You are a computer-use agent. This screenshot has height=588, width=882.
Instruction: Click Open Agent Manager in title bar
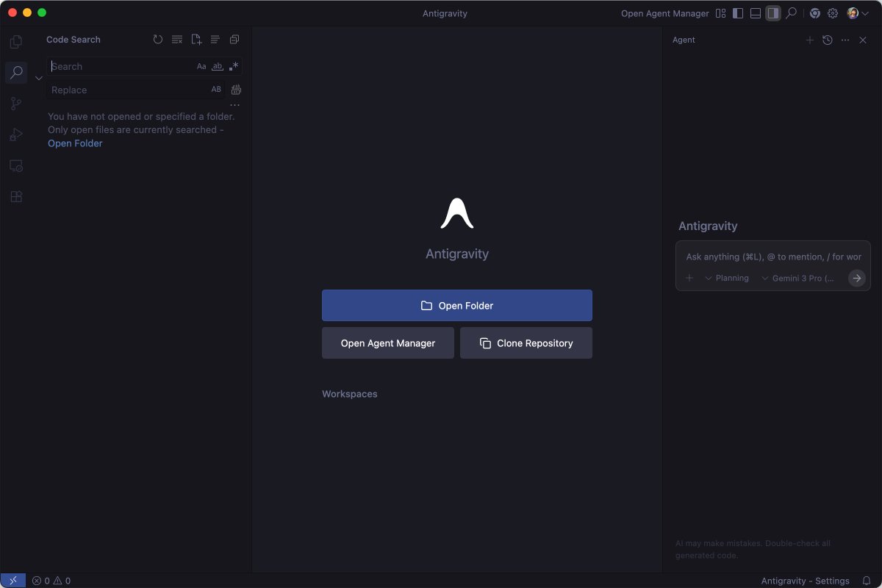tap(665, 13)
